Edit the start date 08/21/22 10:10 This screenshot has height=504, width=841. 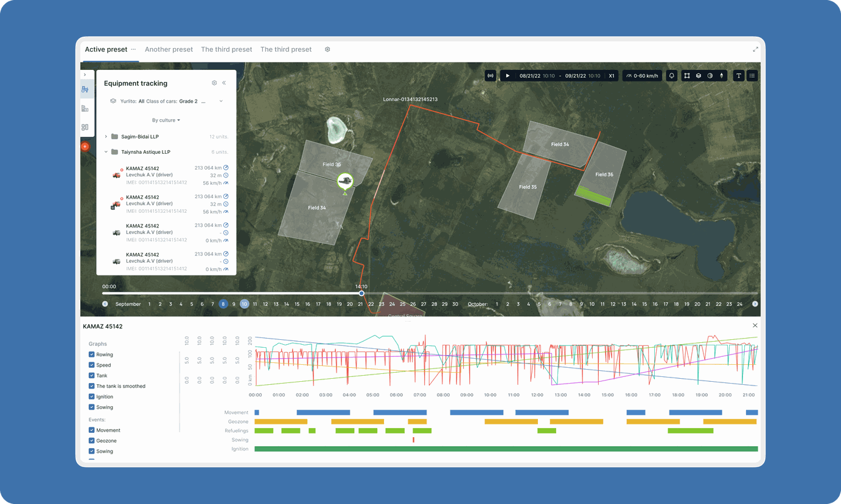537,76
